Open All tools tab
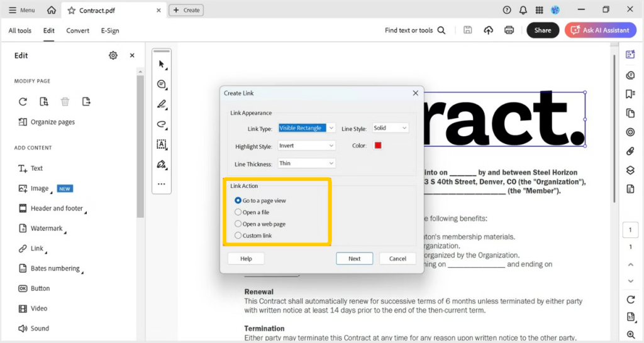The width and height of the screenshot is (644, 343). tap(19, 30)
